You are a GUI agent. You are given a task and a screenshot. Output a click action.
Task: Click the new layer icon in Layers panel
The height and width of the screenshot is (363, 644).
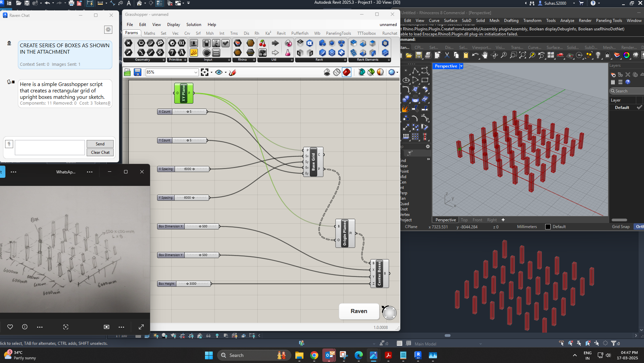click(613, 75)
